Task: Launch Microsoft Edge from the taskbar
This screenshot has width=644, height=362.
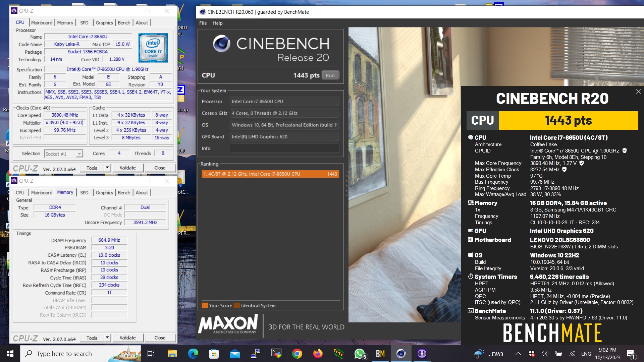Action: point(193,354)
